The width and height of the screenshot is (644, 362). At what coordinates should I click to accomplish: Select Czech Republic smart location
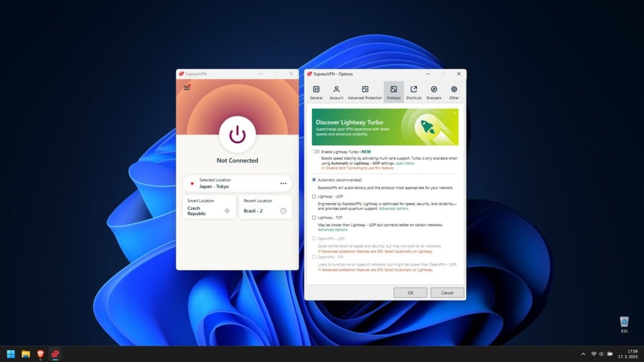tap(209, 207)
